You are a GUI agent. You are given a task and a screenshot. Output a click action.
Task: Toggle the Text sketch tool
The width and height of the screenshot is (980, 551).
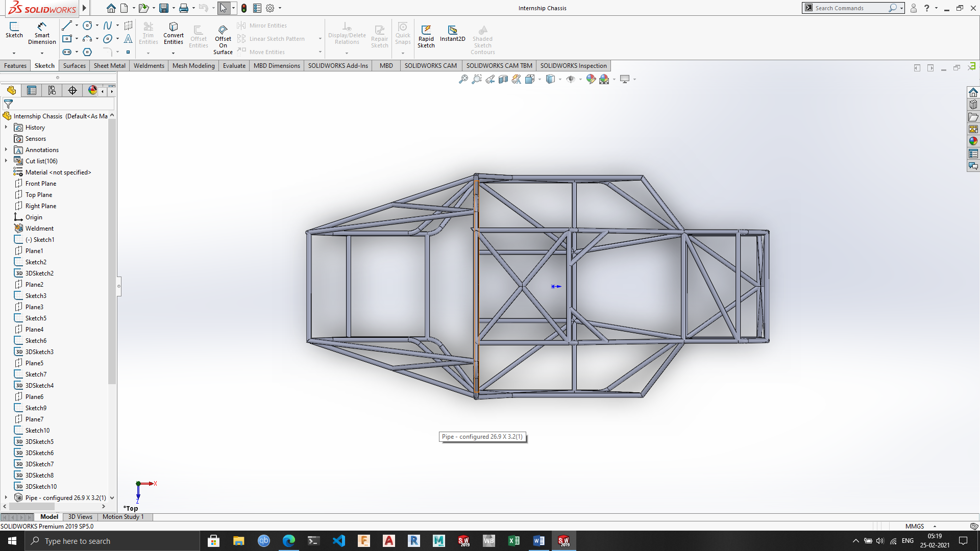coord(128,39)
